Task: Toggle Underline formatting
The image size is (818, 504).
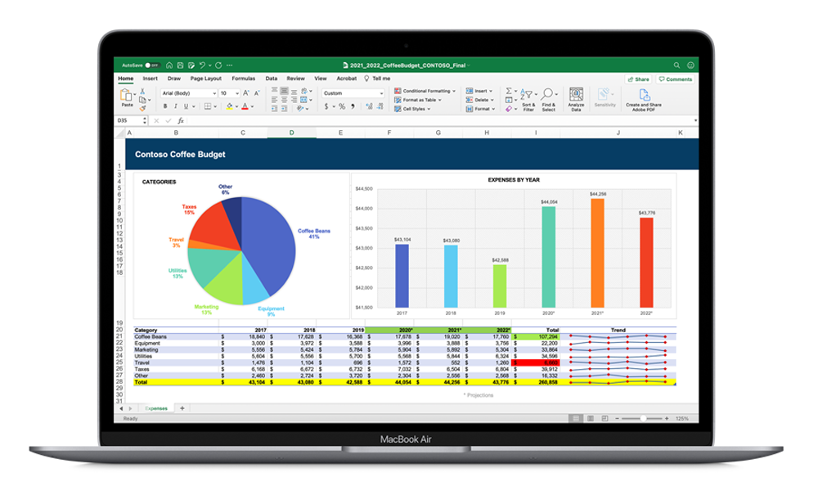Action: (186, 106)
